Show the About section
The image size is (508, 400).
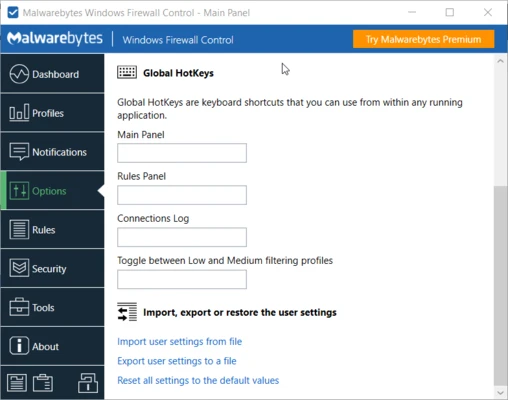(x=53, y=346)
